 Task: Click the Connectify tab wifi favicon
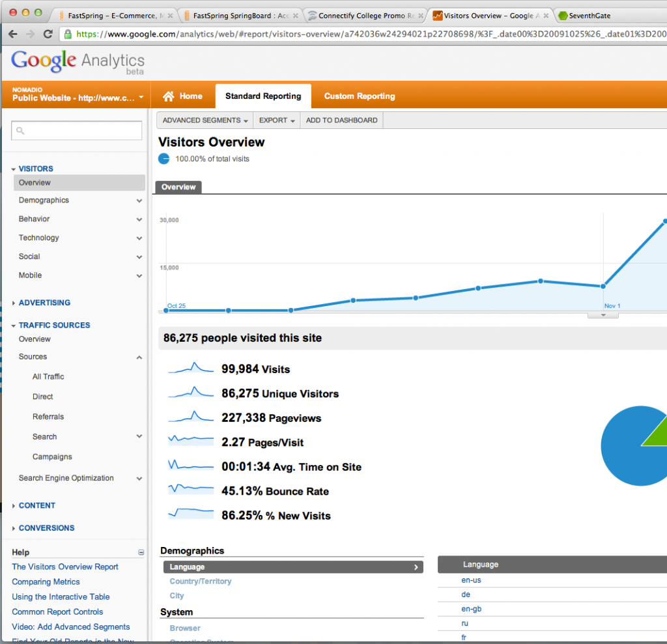[x=312, y=16]
